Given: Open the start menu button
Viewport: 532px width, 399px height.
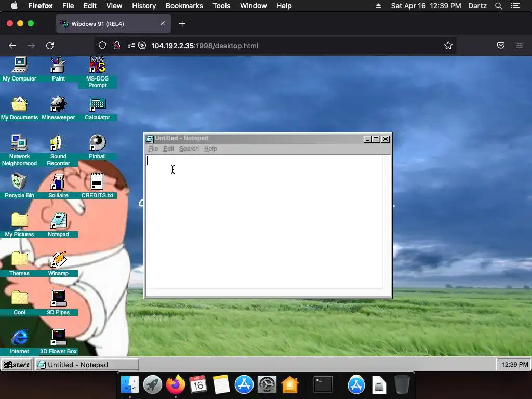Looking at the screenshot, I should tap(17, 365).
